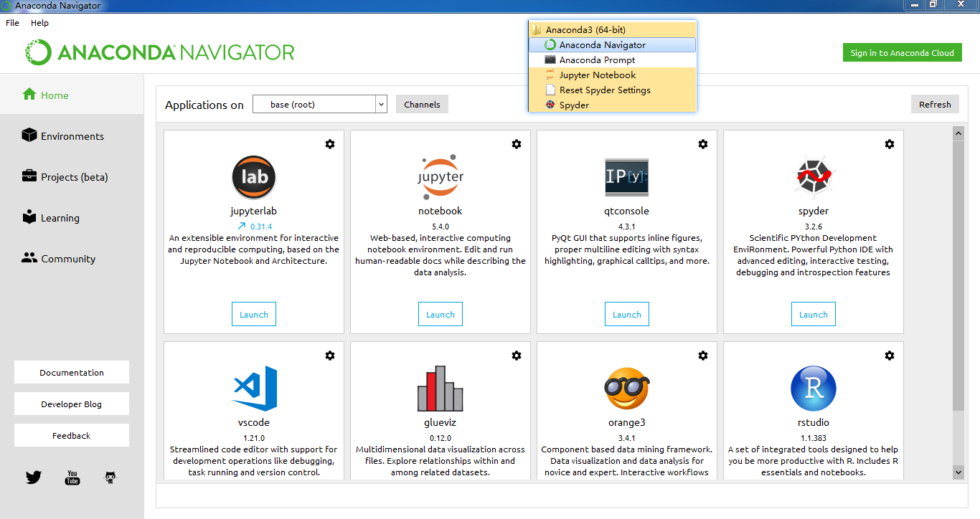The image size is (980, 519).
Task: Open the orange3 tile gear icon
Action: coord(703,356)
